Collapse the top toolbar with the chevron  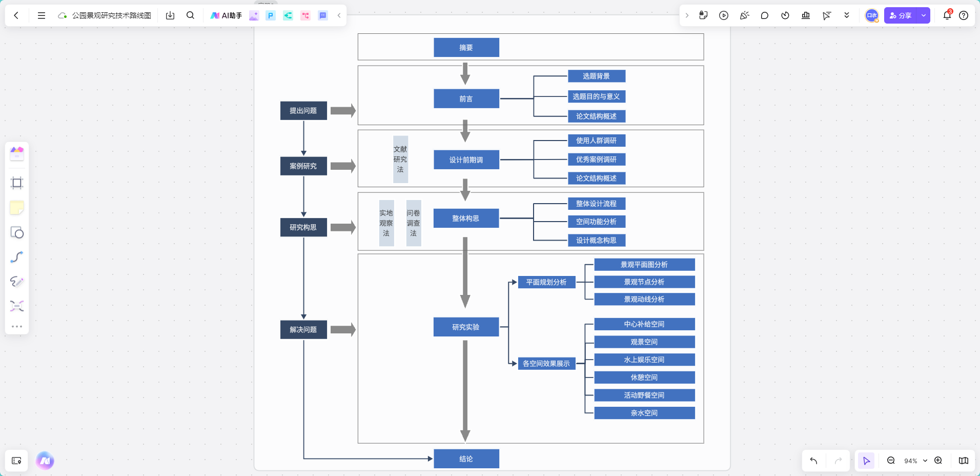coord(338,15)
